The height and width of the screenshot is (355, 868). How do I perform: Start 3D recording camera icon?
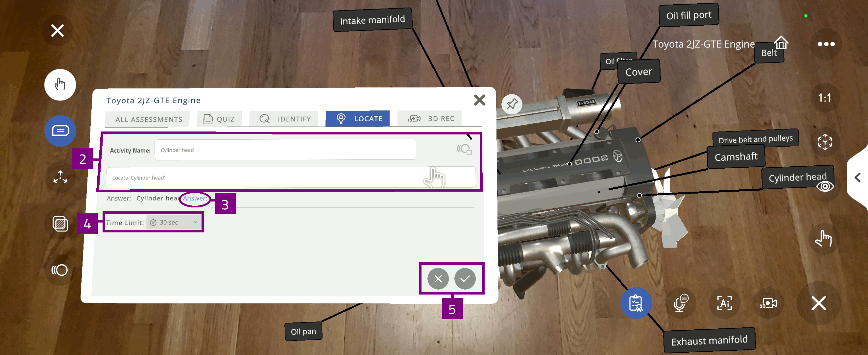(768, 303)
